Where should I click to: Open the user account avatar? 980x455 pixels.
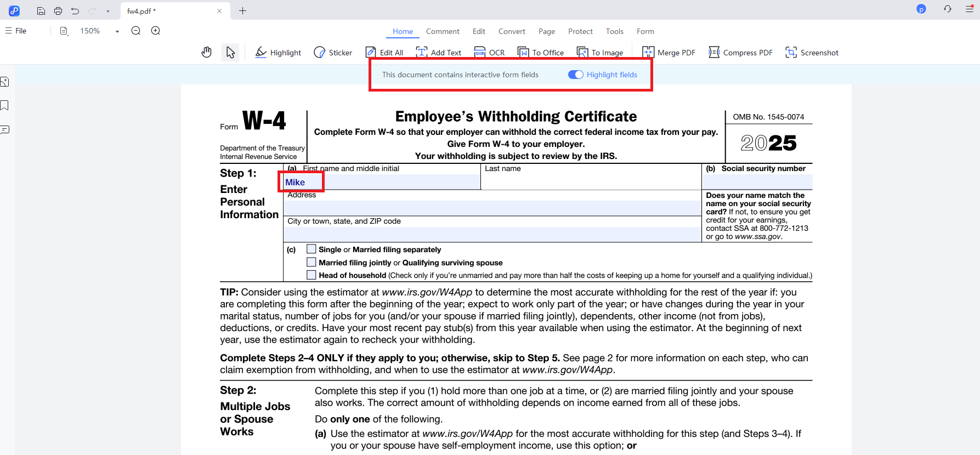pyautogui.click(x=921, y=9)
